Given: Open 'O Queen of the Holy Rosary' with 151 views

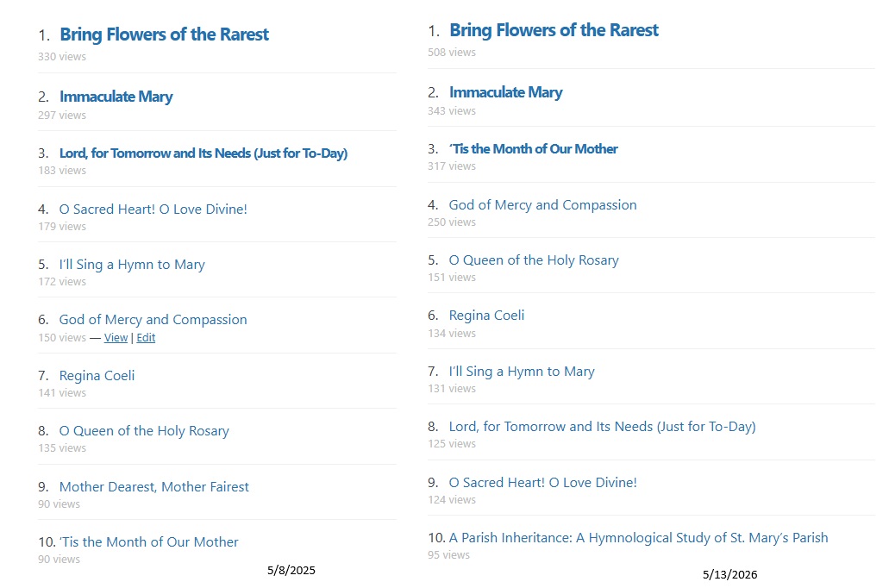Looking at the screenshot, I should click(x=534, y=260).
